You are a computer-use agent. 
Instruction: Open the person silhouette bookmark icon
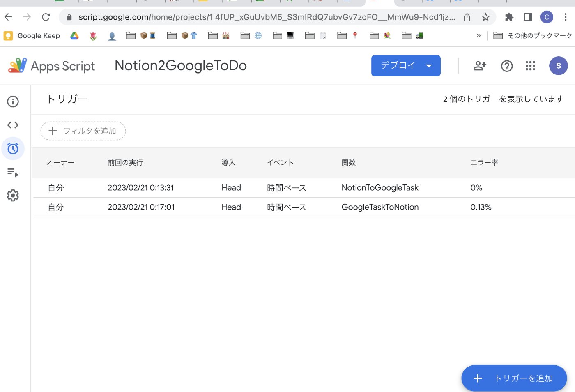112,36
